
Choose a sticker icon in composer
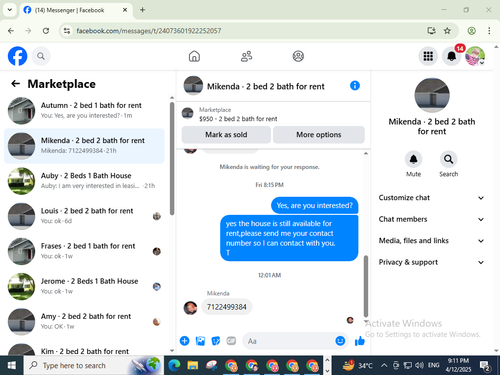(216, 341)
